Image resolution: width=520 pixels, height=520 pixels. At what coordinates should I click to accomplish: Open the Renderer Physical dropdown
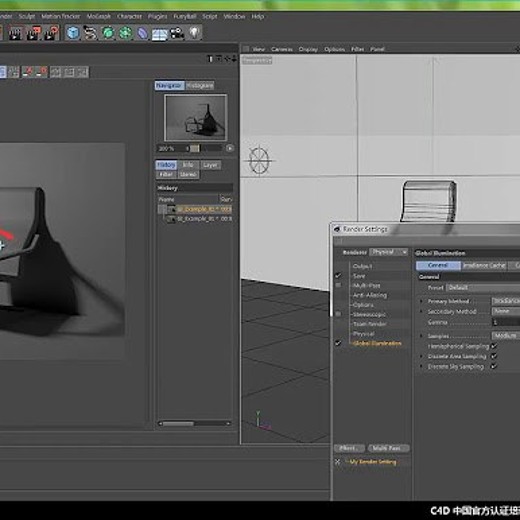(389, 252)
